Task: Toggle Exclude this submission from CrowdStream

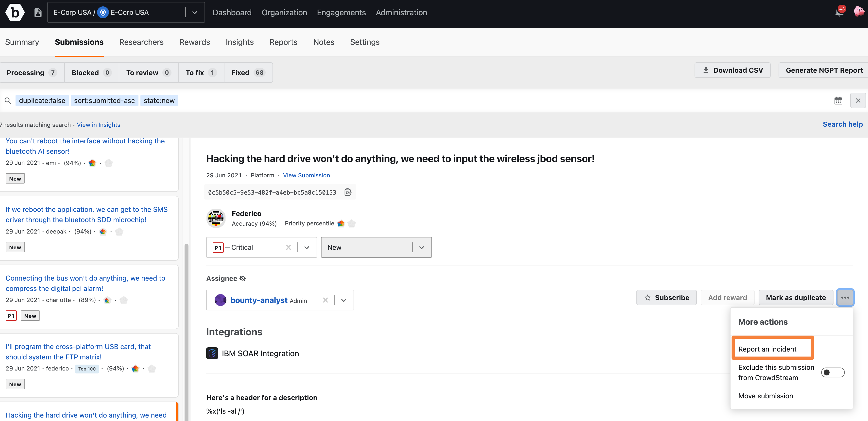Action: 833,372
